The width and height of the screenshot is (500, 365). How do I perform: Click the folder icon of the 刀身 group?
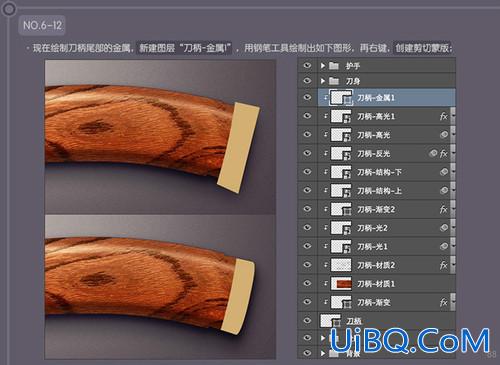tap(334, 81)
